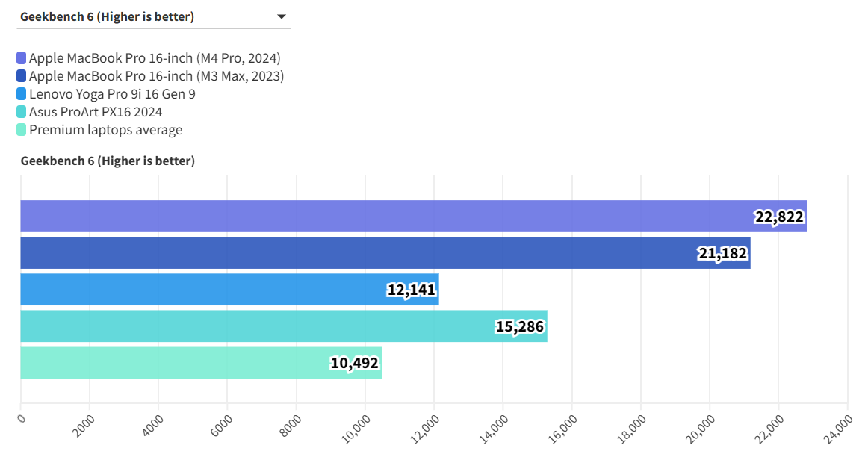Click the Asus ProArt legend color square
The width and height of the screenshot is (868, 451).
click(x=22, y=112)
